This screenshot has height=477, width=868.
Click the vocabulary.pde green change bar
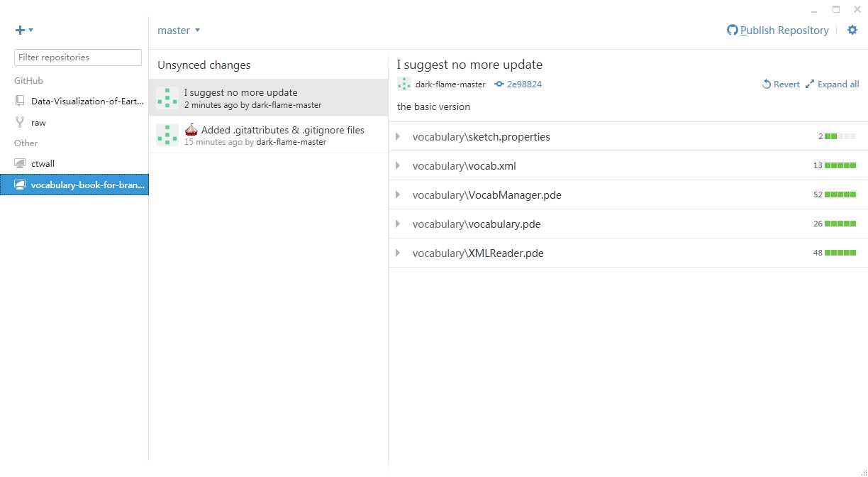pyautogui.click(x=840, y=224)
